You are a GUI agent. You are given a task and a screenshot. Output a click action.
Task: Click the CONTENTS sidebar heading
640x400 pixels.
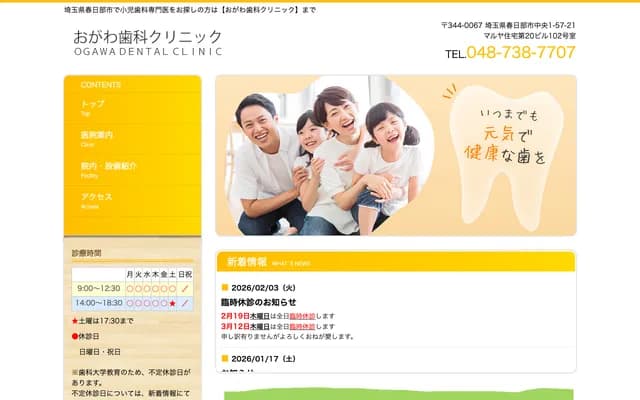point(101,85)
